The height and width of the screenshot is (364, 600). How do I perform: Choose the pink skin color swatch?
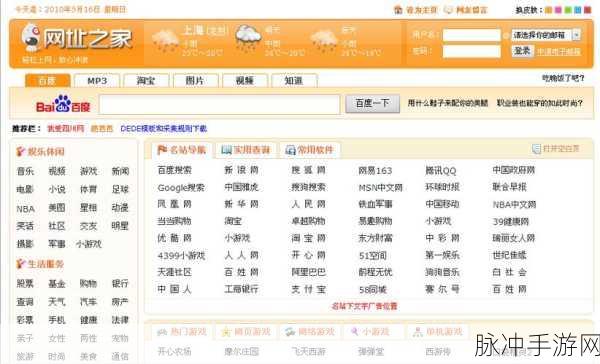point(558,10)
